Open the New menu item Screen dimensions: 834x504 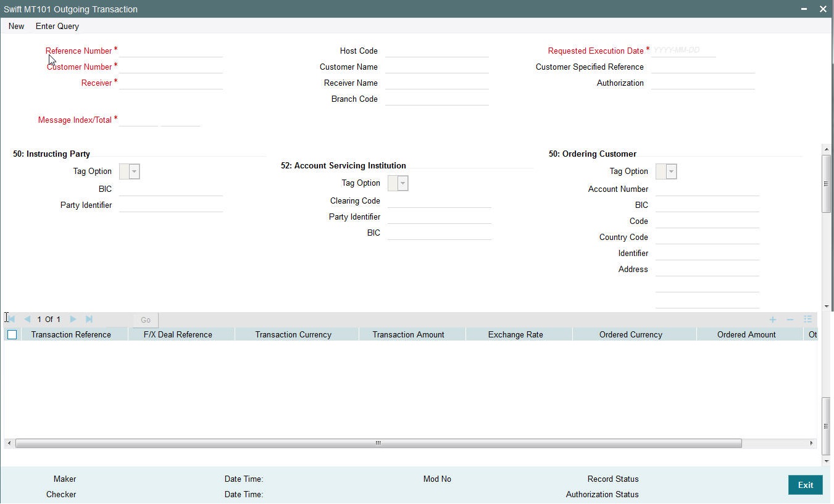click(x=17, y=26)
